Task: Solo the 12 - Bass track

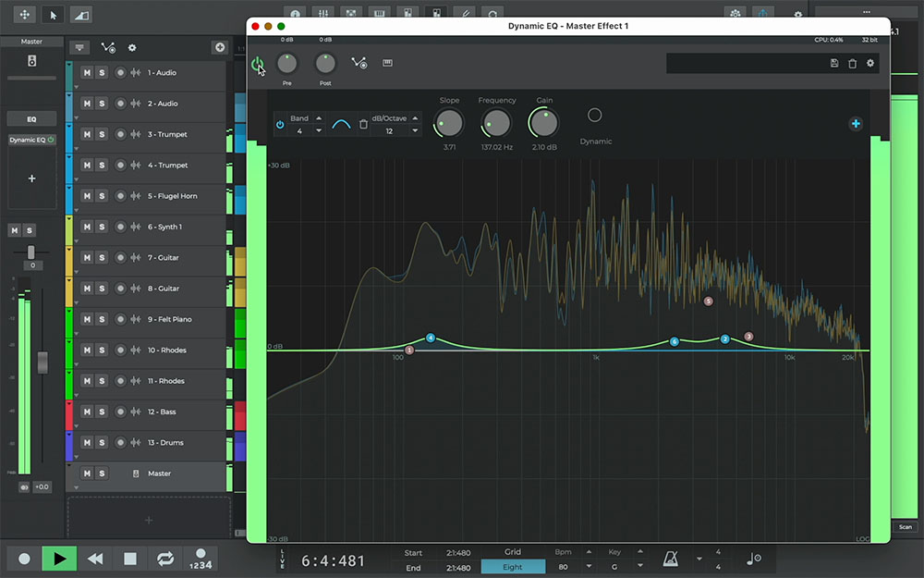Action: coord(102,412)
